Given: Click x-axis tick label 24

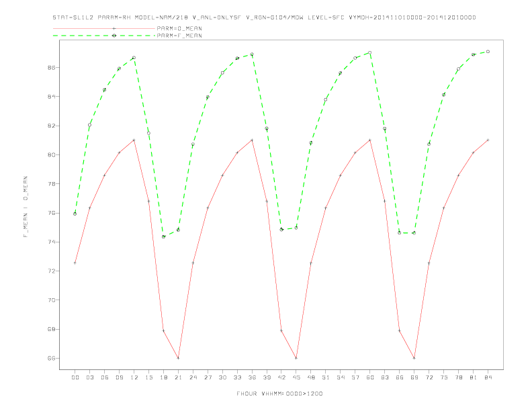Looking at the screenshot, I should pyautogui.click(x=193, y=377).
